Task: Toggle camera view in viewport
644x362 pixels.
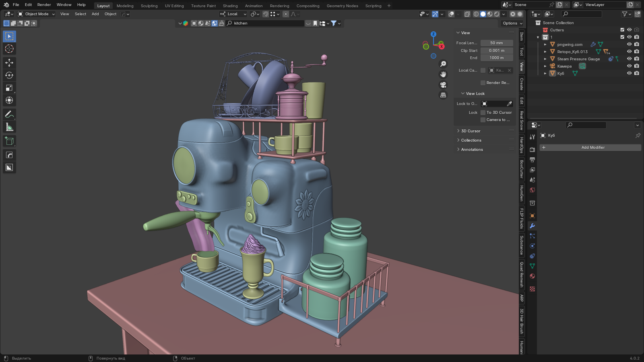Action: [443, 85]
